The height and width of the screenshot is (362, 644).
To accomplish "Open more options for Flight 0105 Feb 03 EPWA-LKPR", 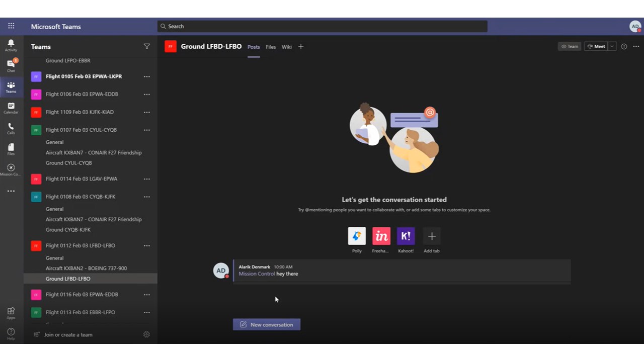I will [x=147, y=76].
